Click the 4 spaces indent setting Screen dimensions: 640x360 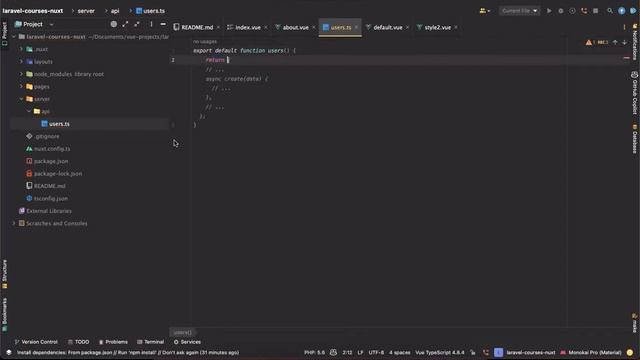[x=399, y=353]
